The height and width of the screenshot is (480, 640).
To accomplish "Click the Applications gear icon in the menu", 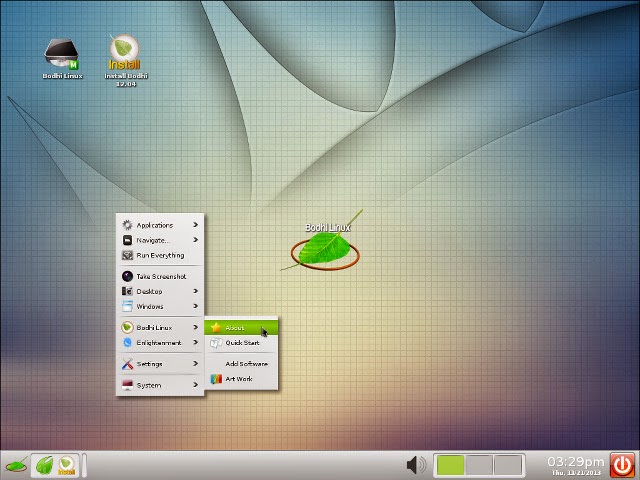I will [127, 225].
